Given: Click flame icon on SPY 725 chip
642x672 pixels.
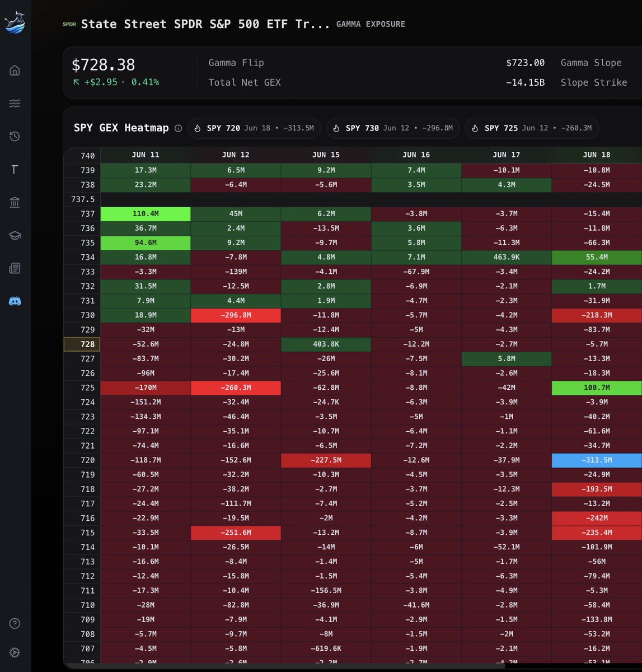Looking at the screenshot, I should (x=475, y=128).
